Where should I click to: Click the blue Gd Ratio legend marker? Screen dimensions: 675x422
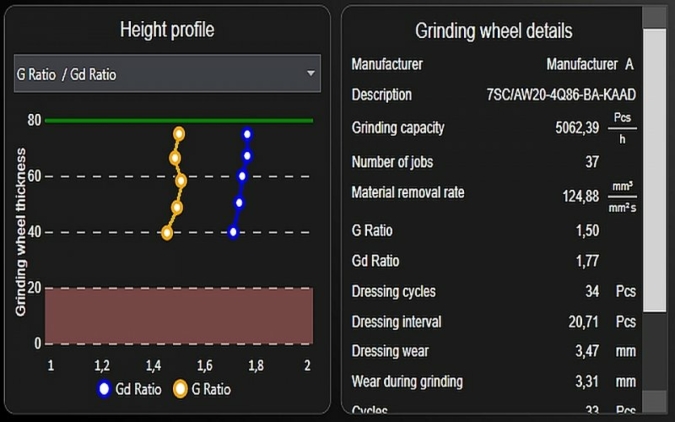coord(104,389)
